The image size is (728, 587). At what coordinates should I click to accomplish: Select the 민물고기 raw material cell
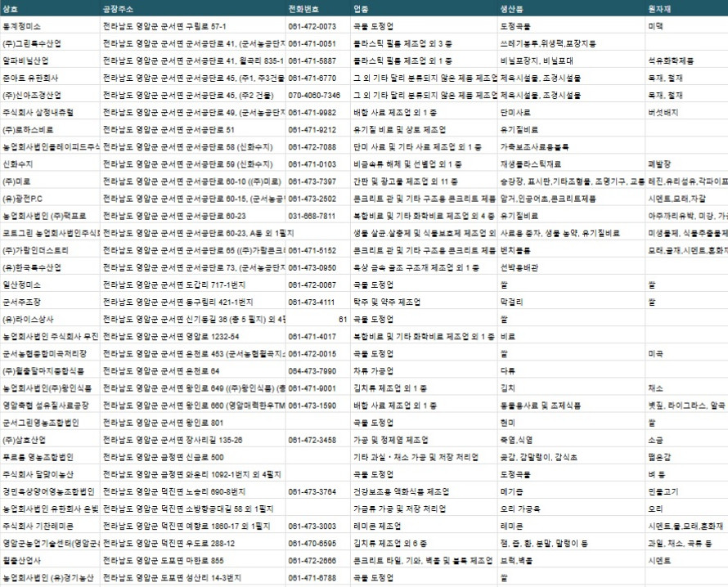(x=686, y=491)
